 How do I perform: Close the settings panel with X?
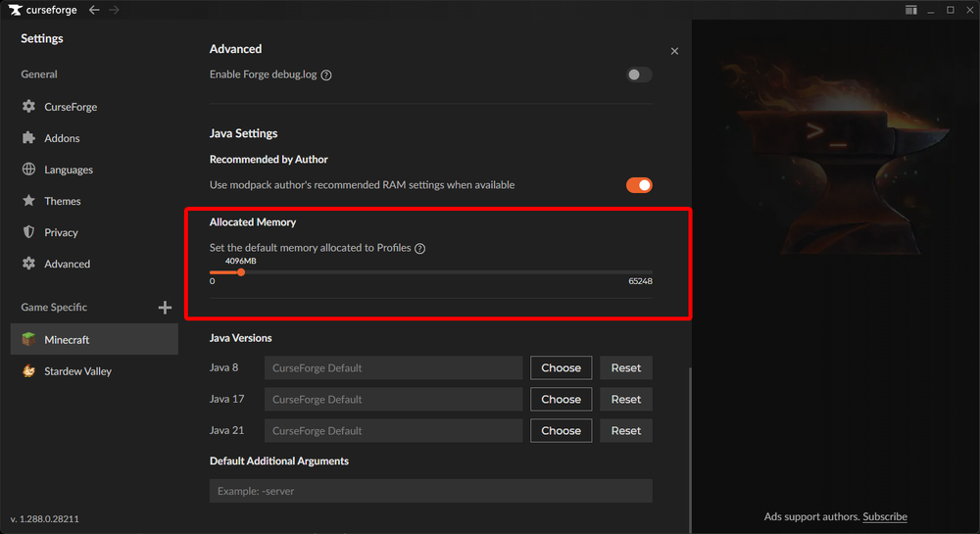[674, 51]
